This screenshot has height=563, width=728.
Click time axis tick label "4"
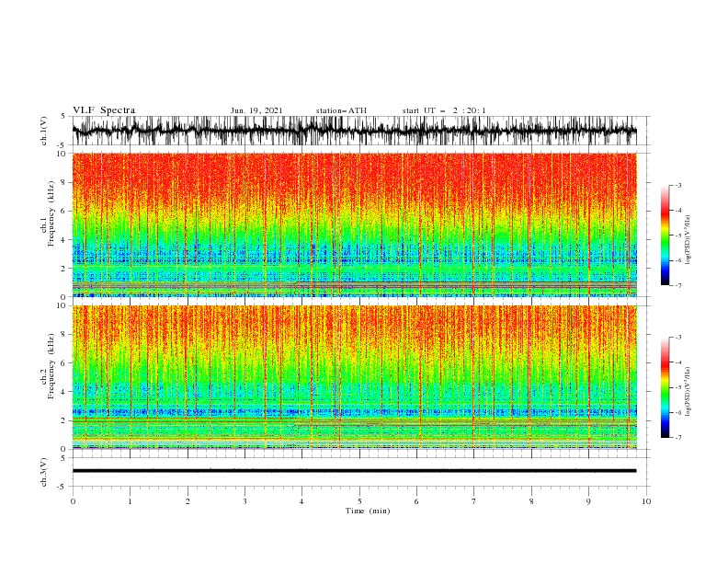point(301,501)
